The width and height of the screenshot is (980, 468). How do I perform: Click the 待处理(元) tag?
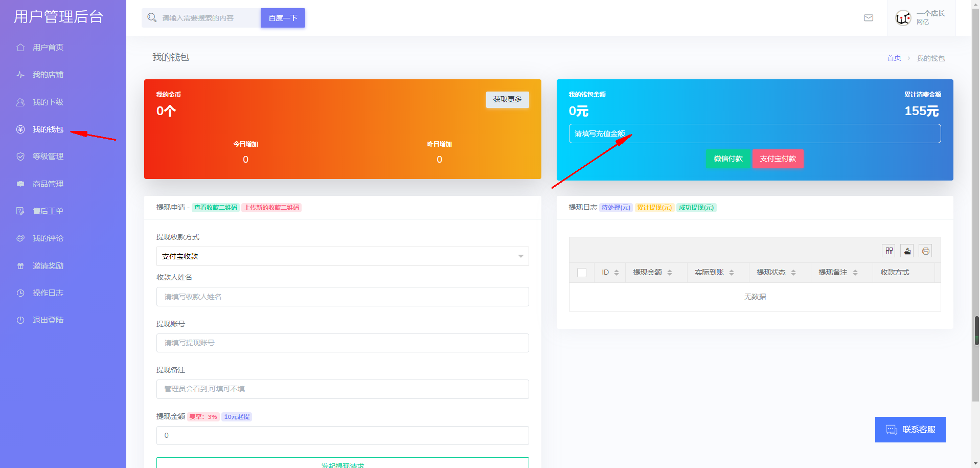click(x=616, y=208)
